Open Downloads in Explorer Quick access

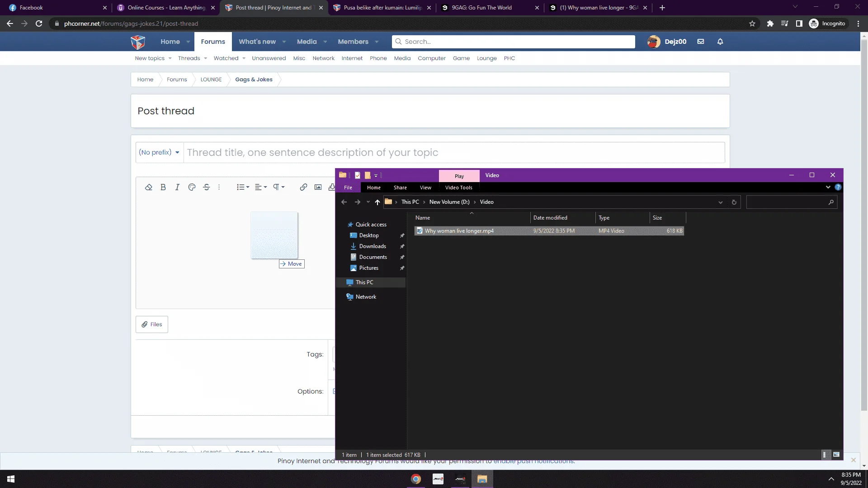373,246
